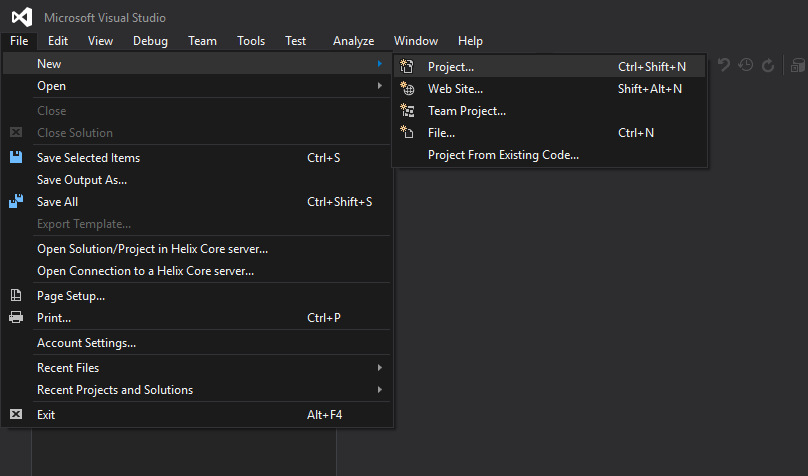Click the greyed Export Template... entry

(x=197, y=224)
